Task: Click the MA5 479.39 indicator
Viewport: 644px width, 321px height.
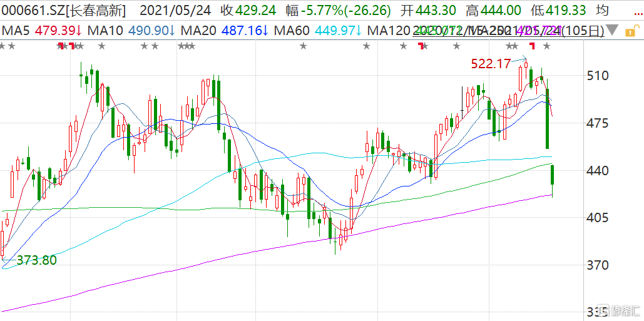Action: [43, 31]
